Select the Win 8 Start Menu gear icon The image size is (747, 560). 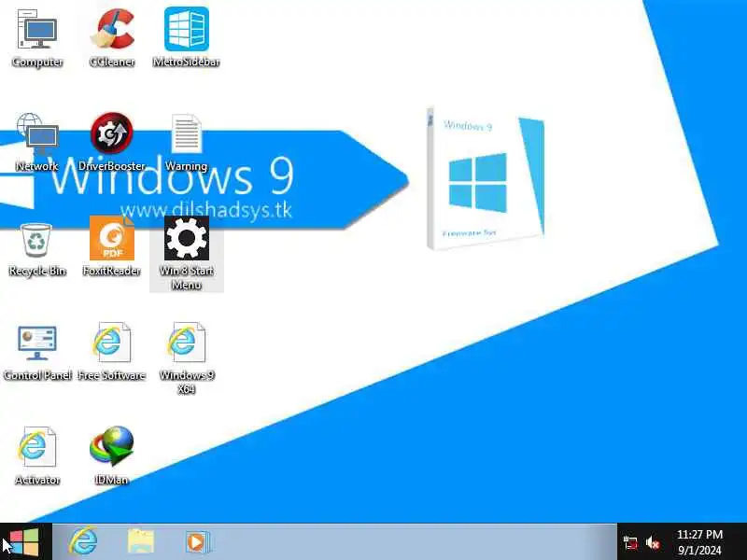(186, 238)
